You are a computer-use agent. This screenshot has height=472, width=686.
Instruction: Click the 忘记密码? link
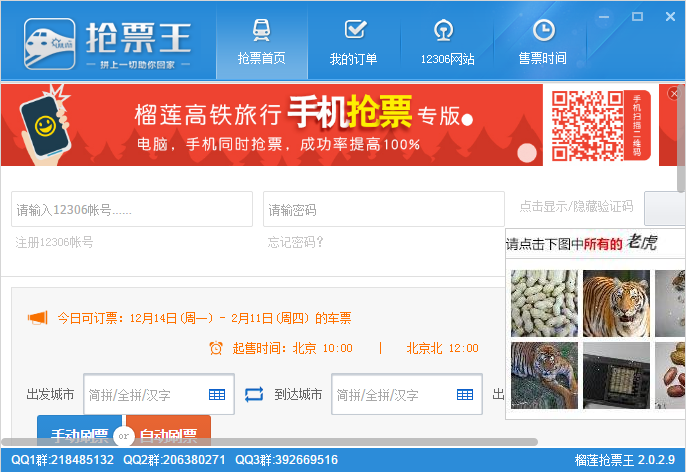click(x=296, y=242)
